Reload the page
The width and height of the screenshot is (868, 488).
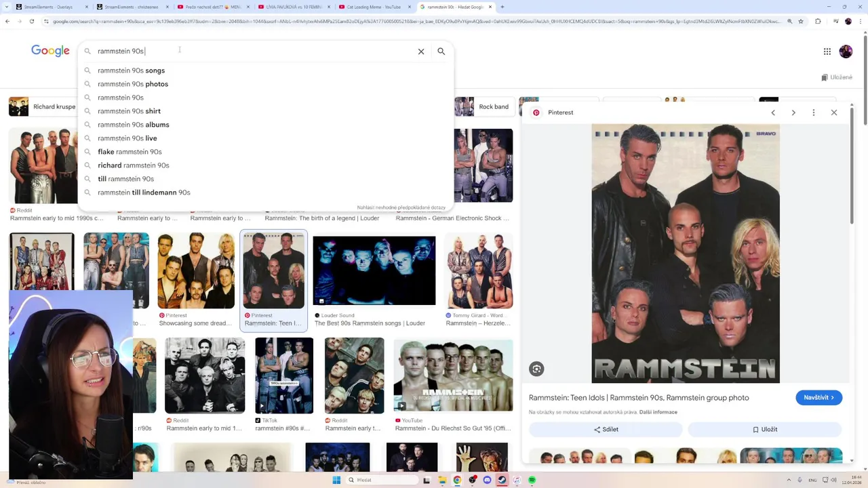(32, 22)
